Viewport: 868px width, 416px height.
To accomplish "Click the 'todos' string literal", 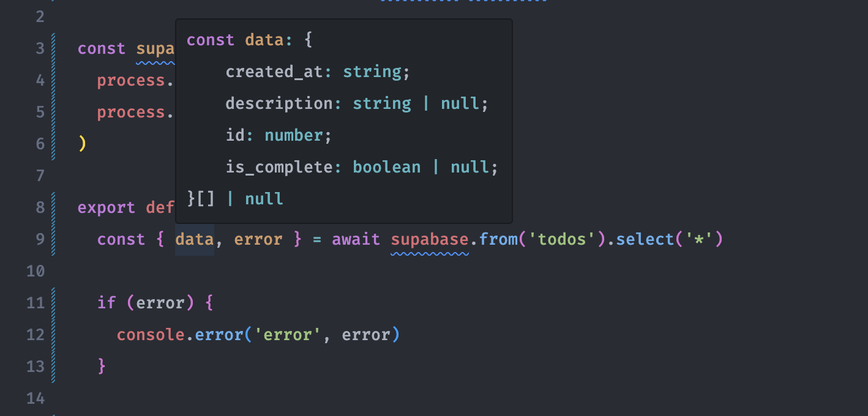I will (557, 239).
